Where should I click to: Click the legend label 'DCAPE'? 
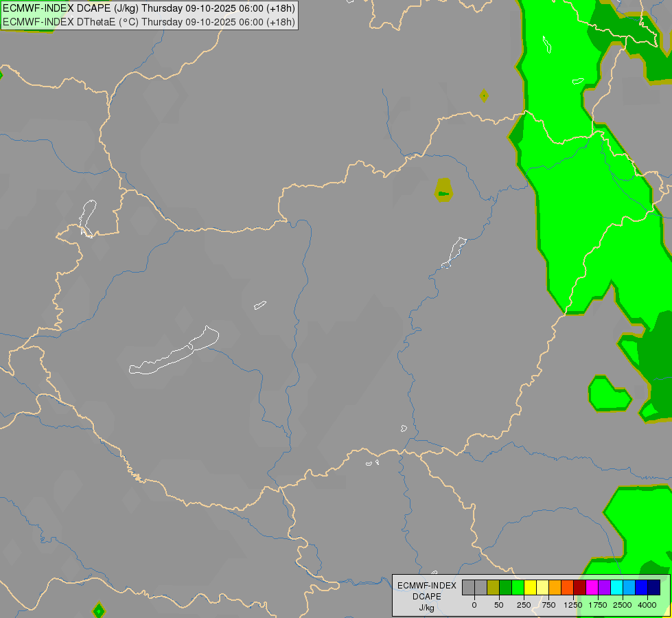(x=427, y=597)
